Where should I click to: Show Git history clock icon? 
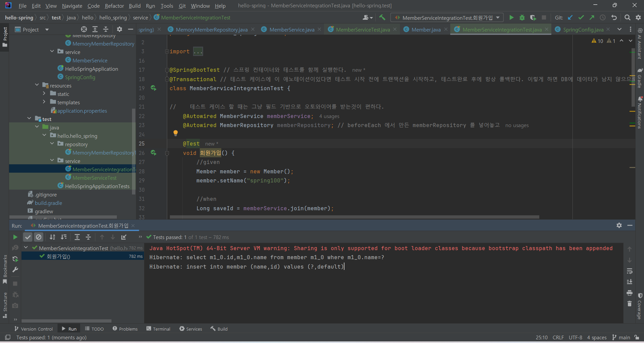603,17
